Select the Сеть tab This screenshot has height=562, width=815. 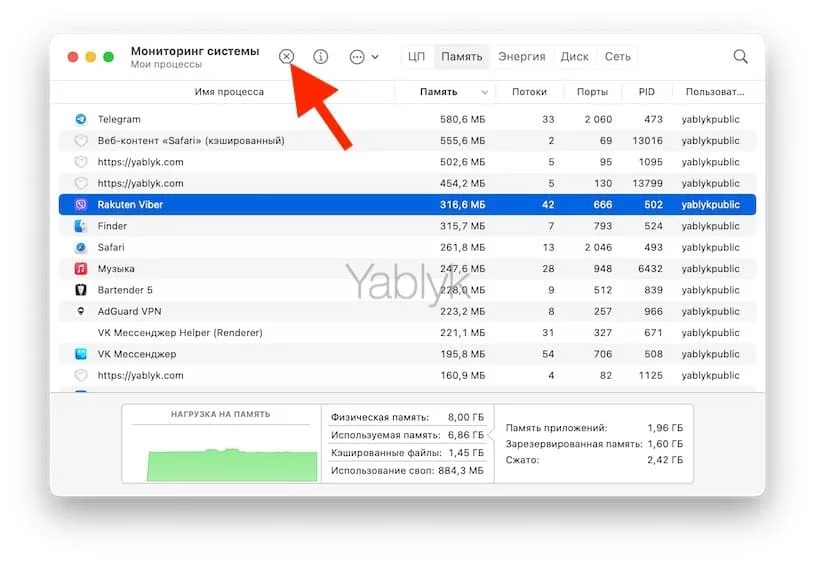click(618, 57)
